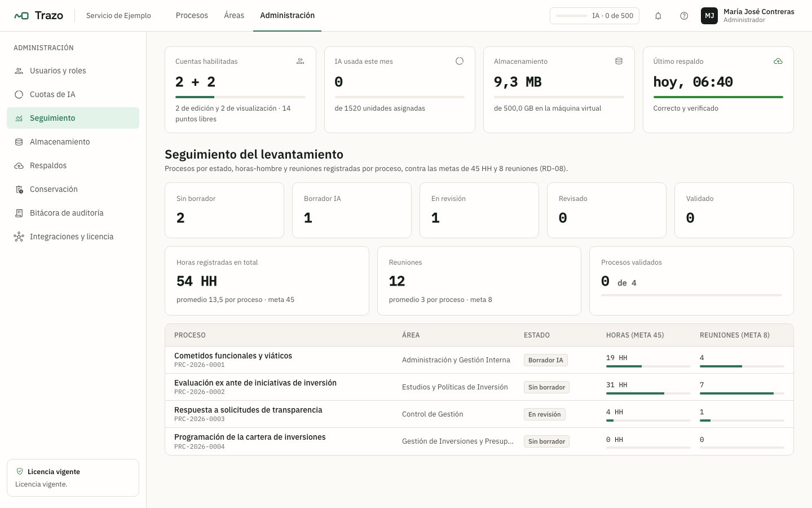Click the Usuarios y roles people icon
Viewport: 812px width, 508px height.
(19, 71)
